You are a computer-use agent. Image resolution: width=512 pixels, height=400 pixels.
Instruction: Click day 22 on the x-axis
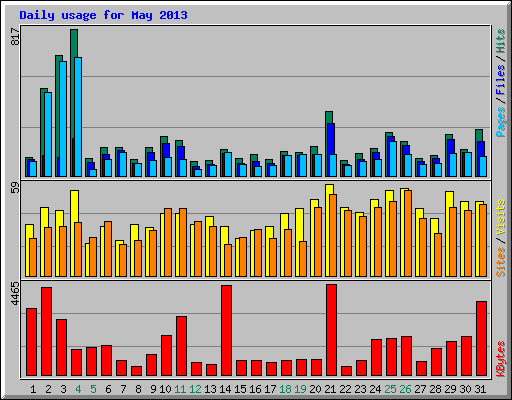click(x=345, y=389)
